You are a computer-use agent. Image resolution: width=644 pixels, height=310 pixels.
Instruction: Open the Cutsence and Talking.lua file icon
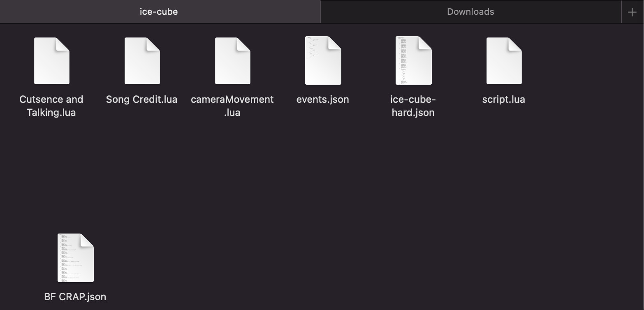(51, 60)
